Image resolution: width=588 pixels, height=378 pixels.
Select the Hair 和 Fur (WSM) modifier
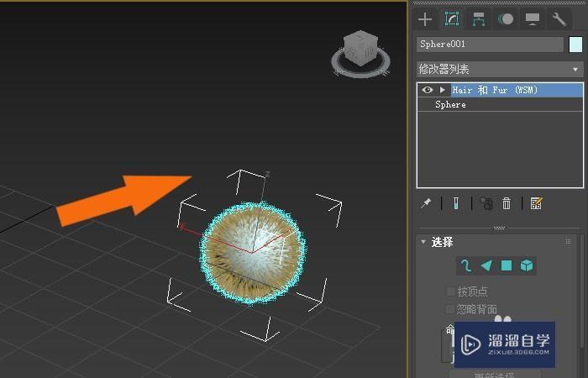517,90
